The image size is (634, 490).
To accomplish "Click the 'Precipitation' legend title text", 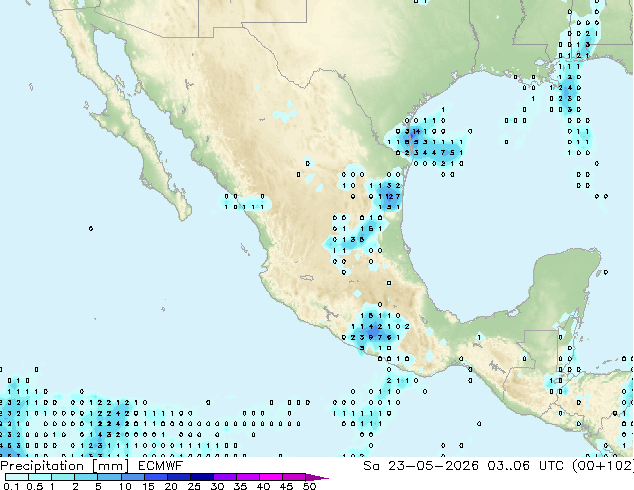I will [42, 466].
